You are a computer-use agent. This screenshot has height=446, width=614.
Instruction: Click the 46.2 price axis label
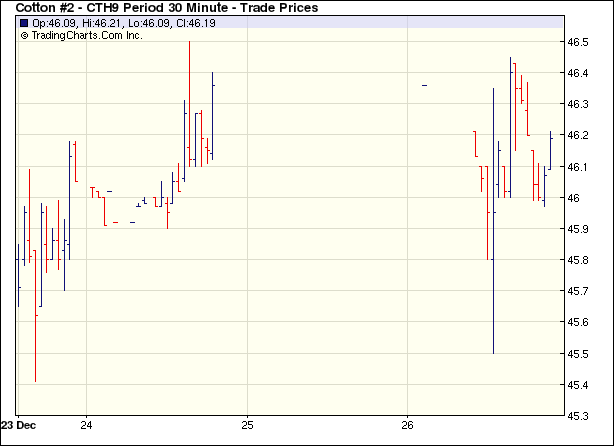click(x=579, y=135)
